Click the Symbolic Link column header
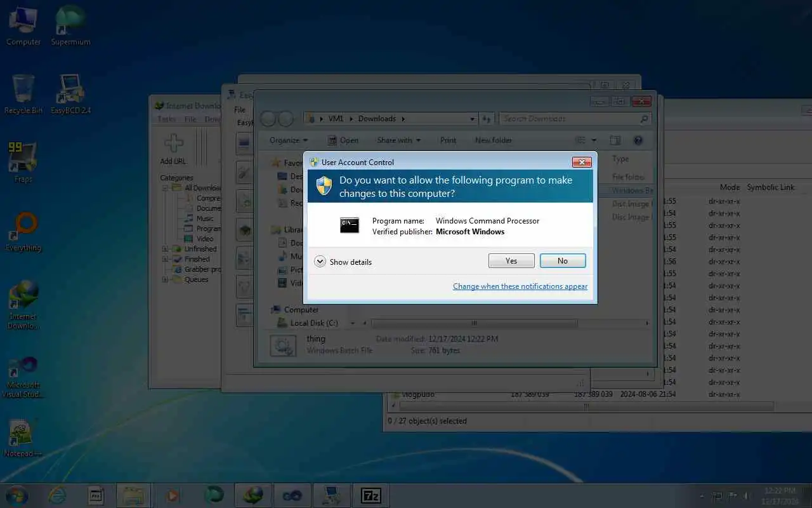Viewport: 812px width, 508px height. pyautogui.click(x=771, y=187)
